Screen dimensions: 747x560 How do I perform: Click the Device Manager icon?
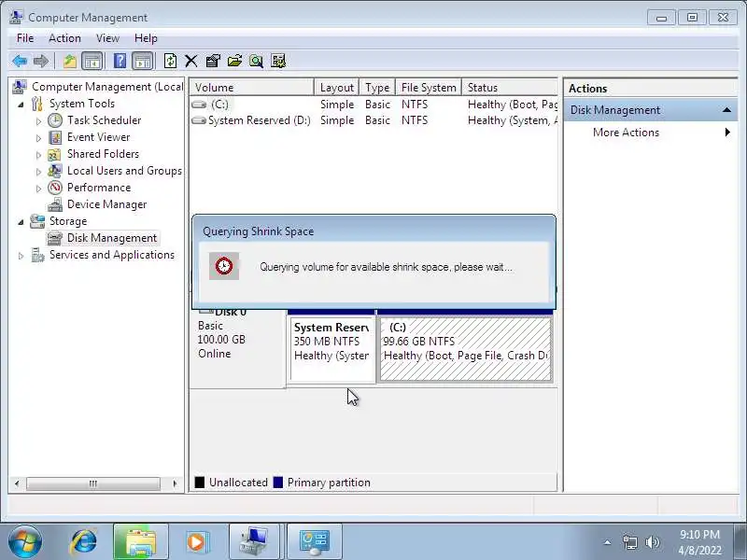pos(55,204)
